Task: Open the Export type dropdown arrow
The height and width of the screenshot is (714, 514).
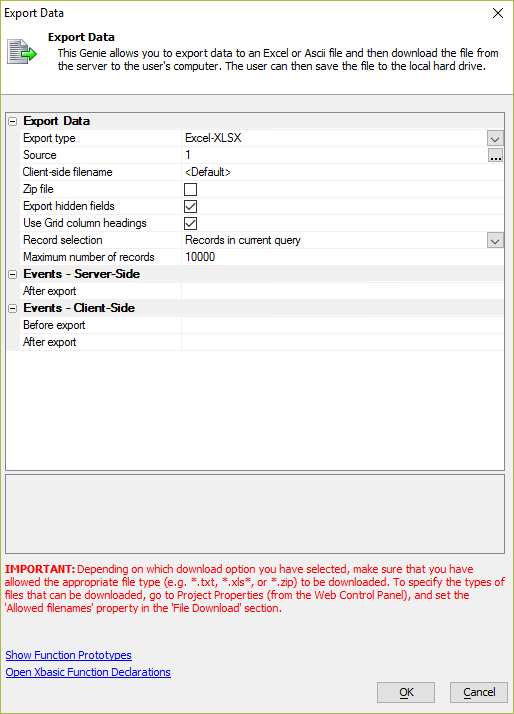Action: point(495,138)
